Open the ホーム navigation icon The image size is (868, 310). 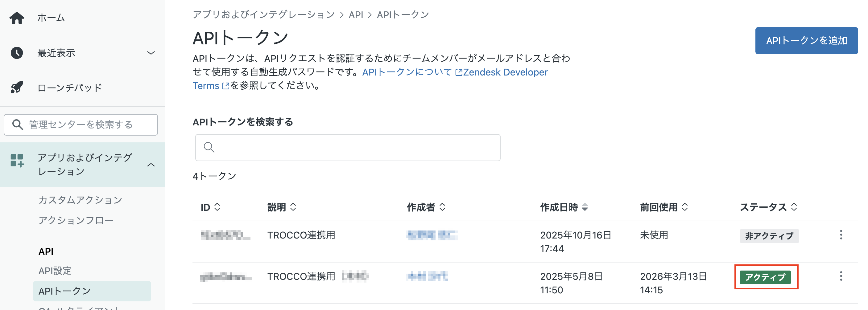18,18
